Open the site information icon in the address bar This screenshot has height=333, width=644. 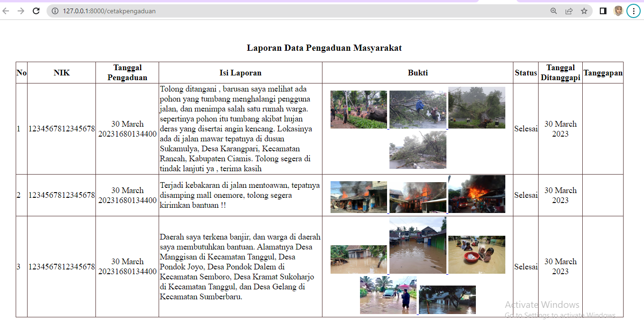55,11
